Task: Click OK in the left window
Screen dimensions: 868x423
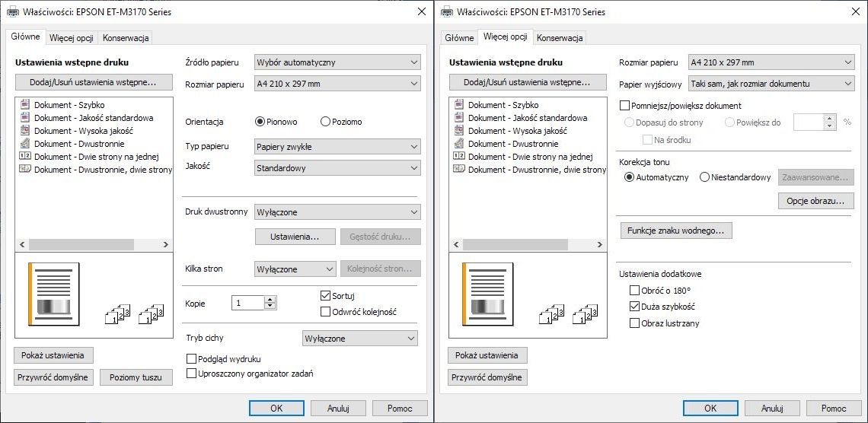Action: point(276,408)
